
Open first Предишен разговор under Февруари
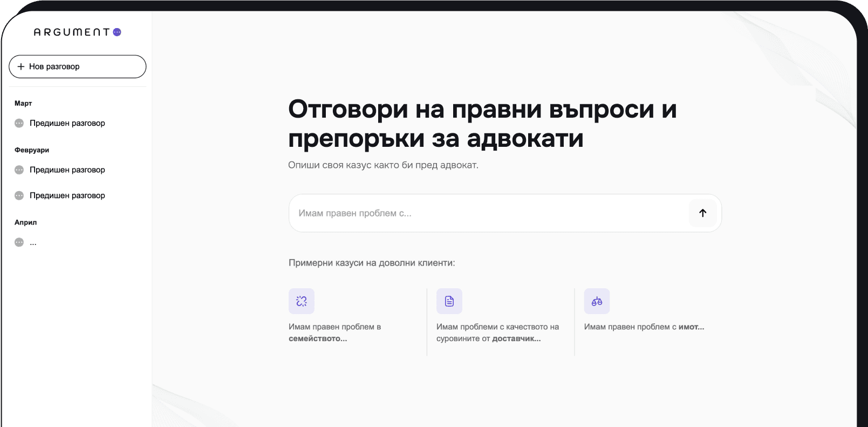point(67,170)
